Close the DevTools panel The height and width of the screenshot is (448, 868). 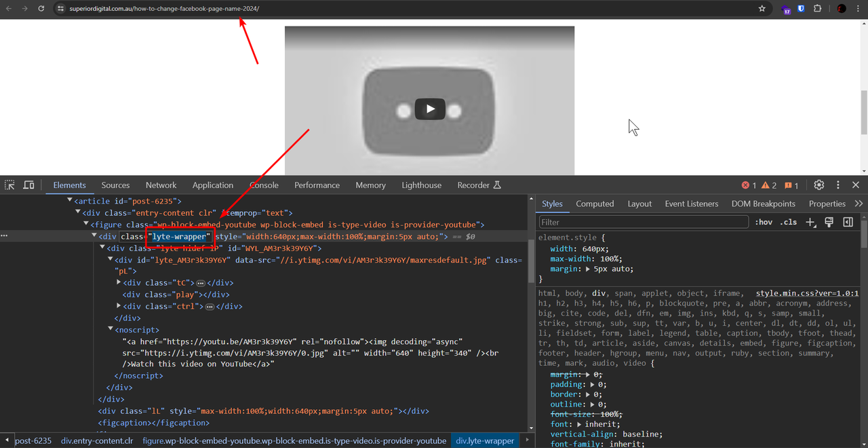click(x=856, y=185)
